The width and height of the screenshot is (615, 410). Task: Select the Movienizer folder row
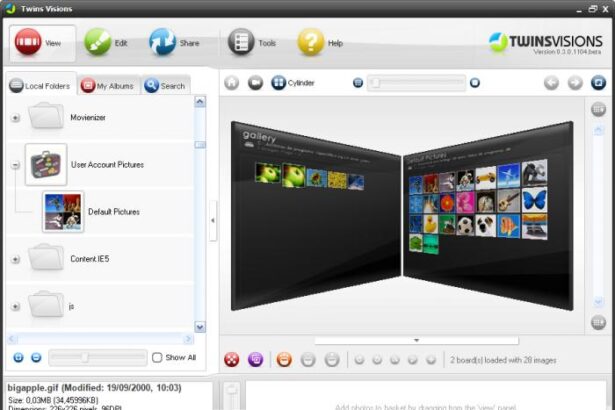(x=100, y=117)
